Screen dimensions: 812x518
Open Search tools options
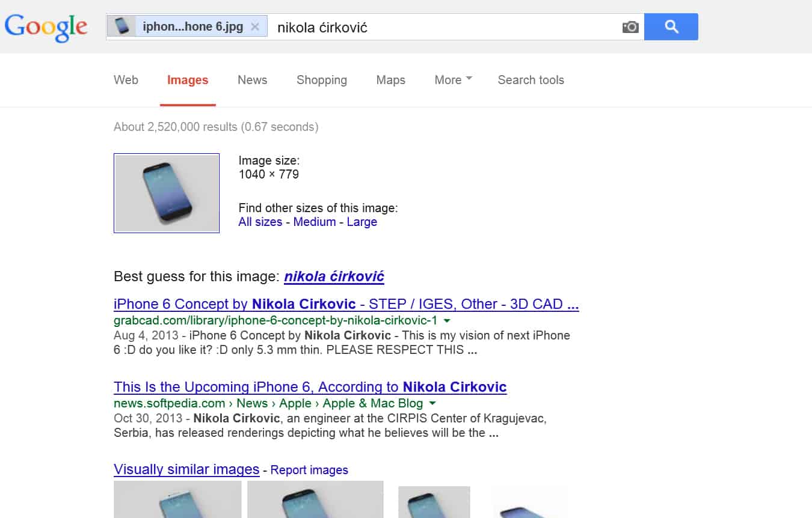(x=531, y=80)
